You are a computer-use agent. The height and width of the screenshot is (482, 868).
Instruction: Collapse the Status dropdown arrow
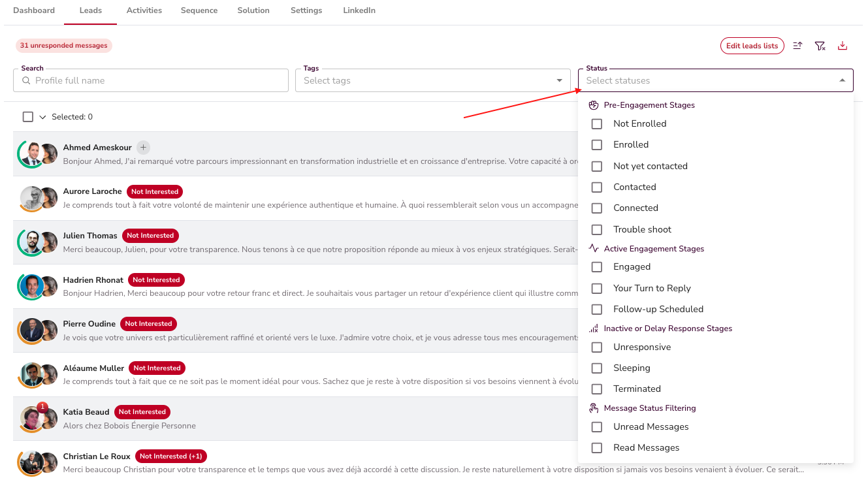click(842, 80)
